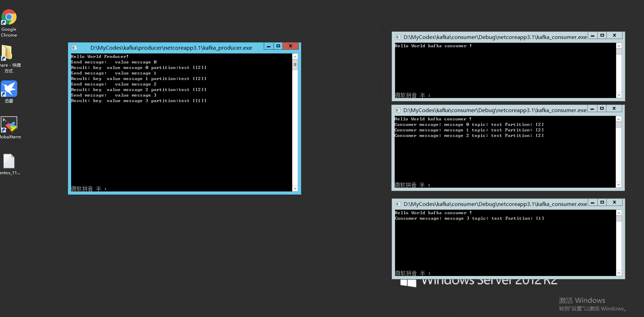Click the 微软拼音 status line in producer window

point(89,189)
